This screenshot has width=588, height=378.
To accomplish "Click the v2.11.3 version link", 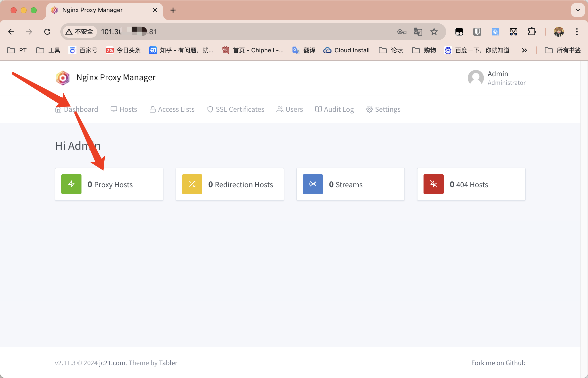I will pos(65,363).
